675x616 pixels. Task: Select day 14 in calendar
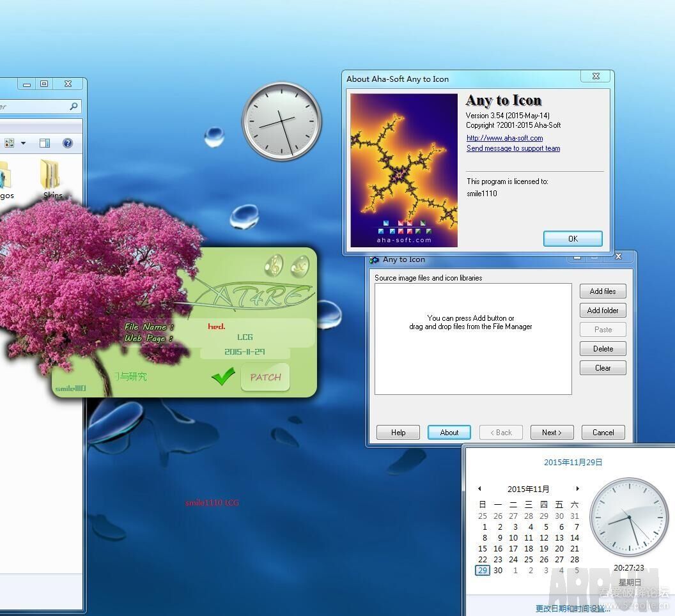tap(575, 537)
